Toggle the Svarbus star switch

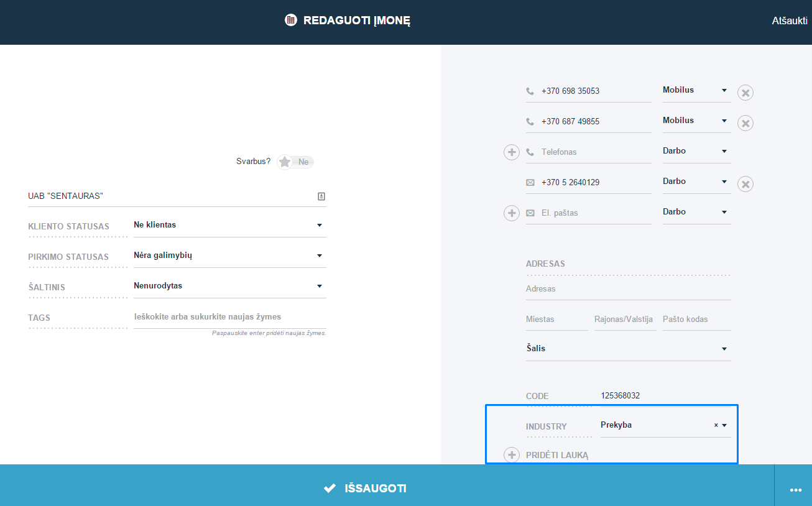pos(295,162)
